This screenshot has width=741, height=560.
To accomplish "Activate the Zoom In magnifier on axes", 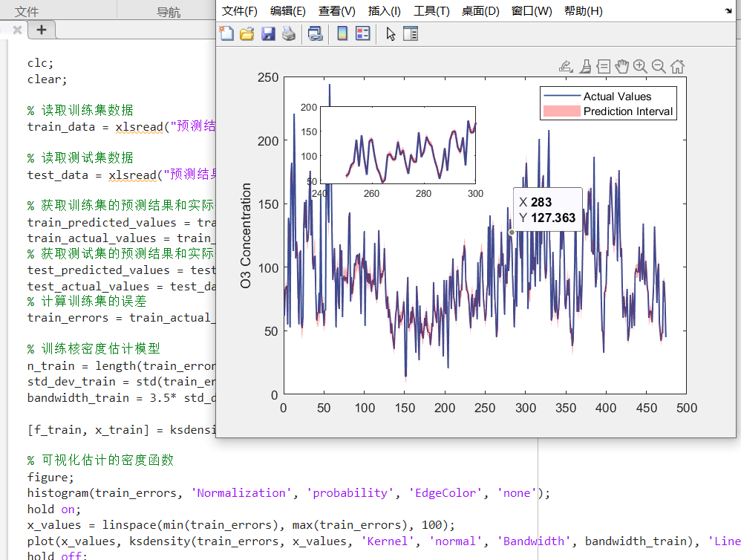I will 640,66.
